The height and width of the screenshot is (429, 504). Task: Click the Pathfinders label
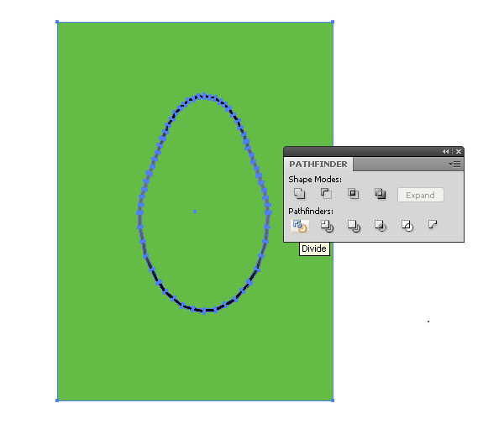(311, 211)
